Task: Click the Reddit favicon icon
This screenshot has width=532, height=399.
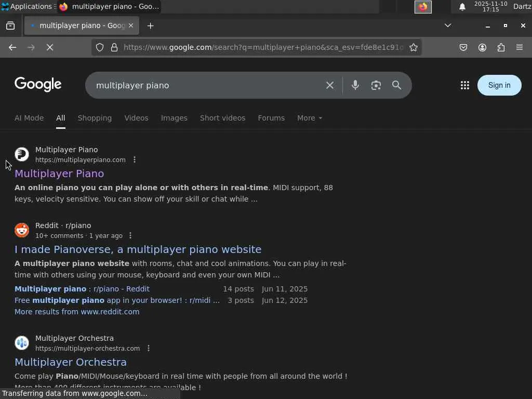Action: tap(22, 230)
